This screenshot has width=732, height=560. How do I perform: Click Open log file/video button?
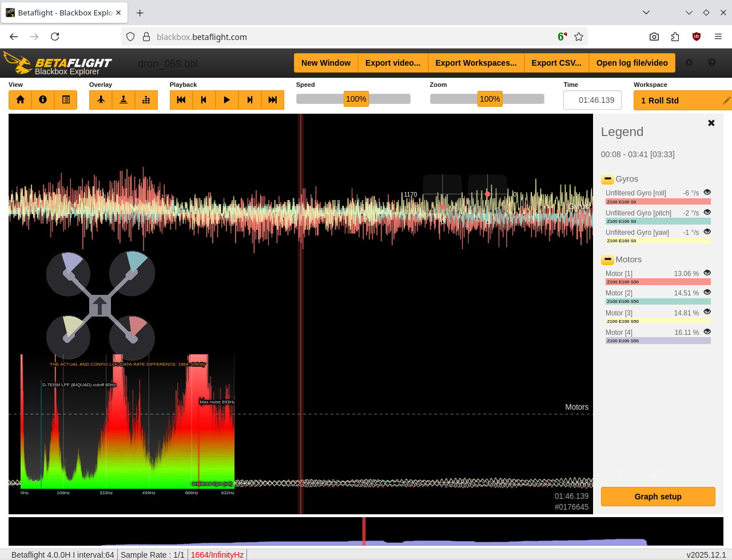632,63
